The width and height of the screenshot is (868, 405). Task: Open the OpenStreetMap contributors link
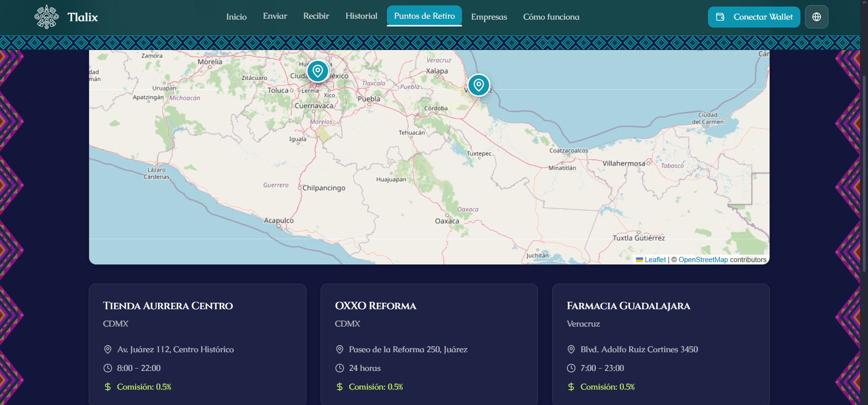(x=703, y=260)
